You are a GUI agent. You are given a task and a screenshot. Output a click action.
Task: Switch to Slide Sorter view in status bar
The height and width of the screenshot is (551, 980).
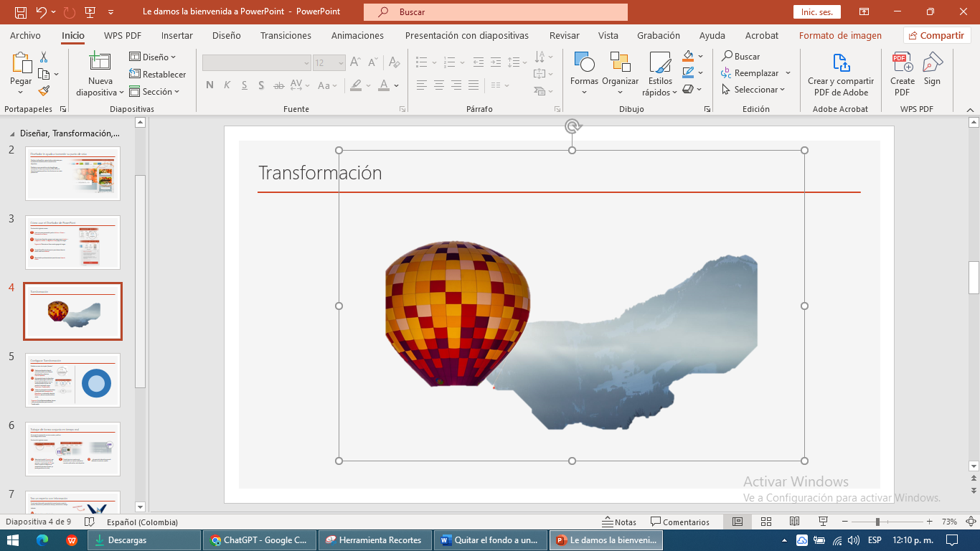click(765, 522)
